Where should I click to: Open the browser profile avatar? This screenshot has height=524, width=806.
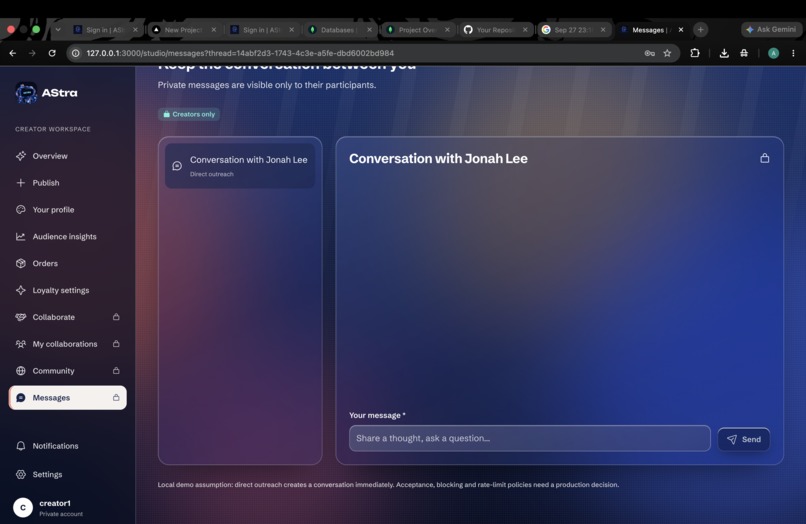[773, 53]
